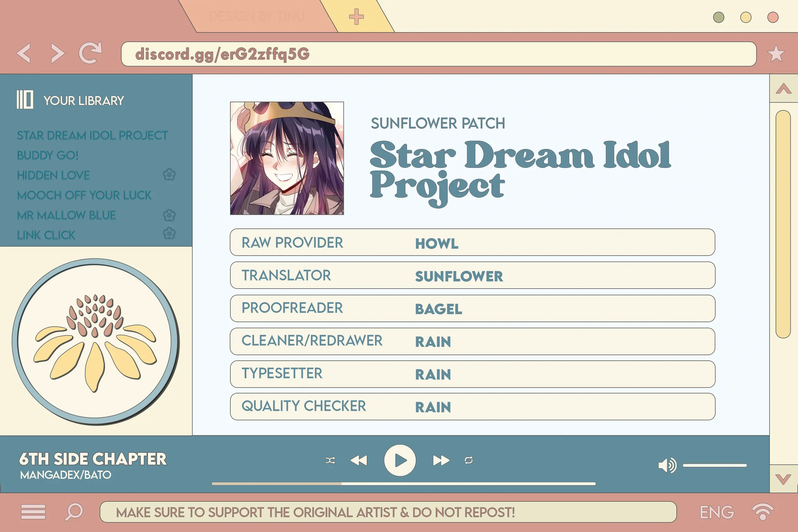798x532 pixels.
Task: Click the discord.gg address bar
Action: click(438, 54)
